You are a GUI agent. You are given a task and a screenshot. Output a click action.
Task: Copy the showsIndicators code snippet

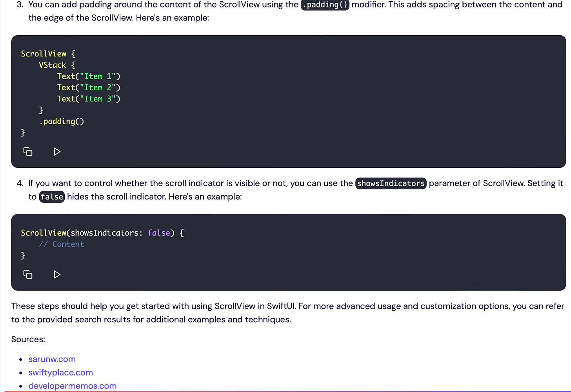click(x=27, y=274)
